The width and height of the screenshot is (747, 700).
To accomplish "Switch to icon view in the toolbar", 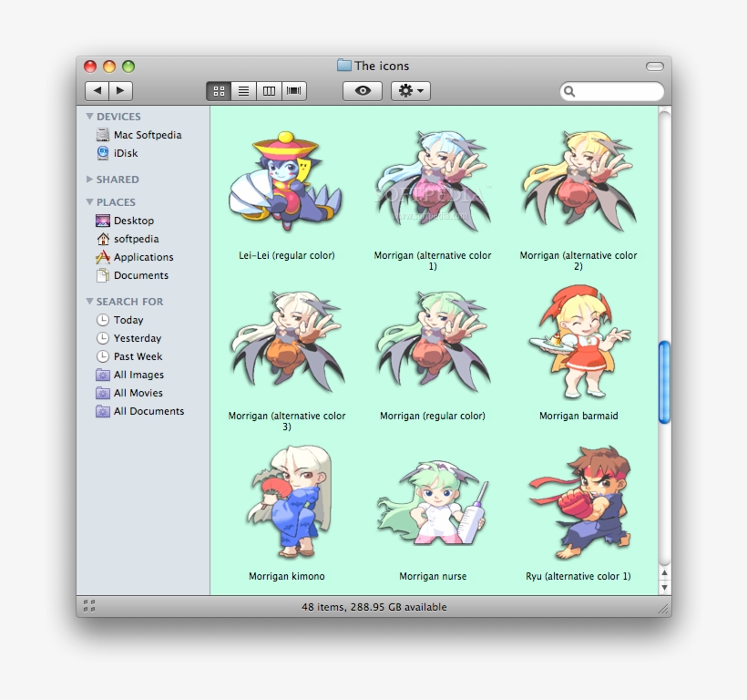I will point(218,90).
